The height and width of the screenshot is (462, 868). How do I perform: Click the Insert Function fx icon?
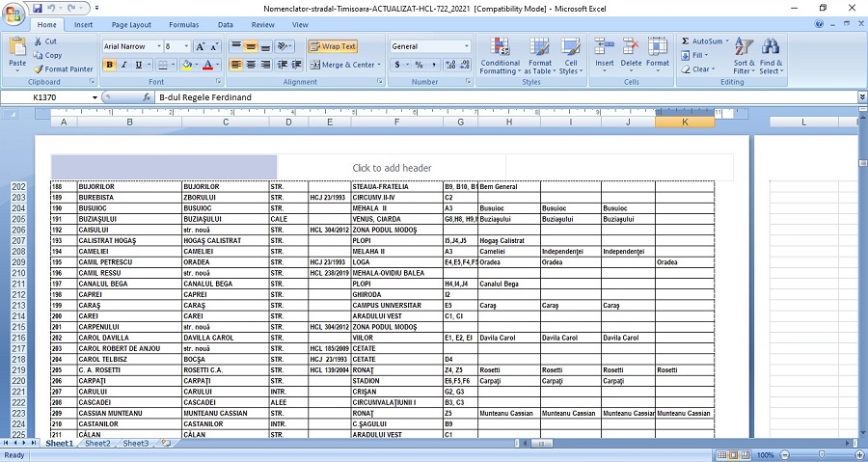coord(147,97)
